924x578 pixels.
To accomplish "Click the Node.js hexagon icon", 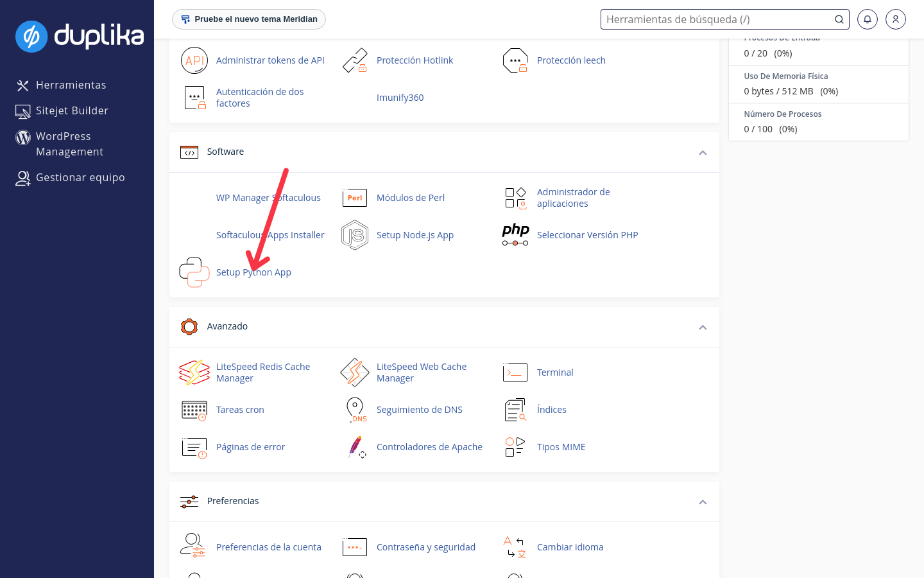I will coord(355,235).
